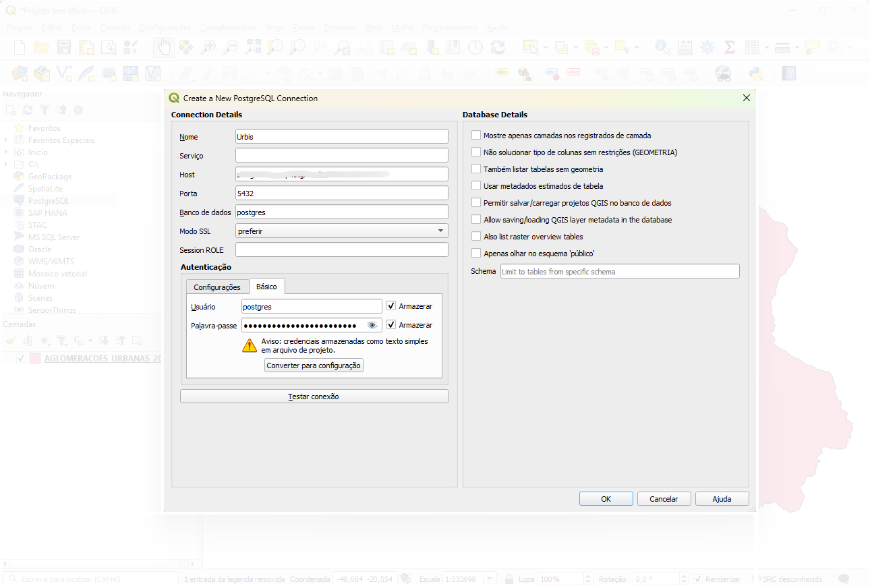Viewport: 870px width, 588px height.
Task: Select the Measure Line ruler icon
Action: pos(782,47)
